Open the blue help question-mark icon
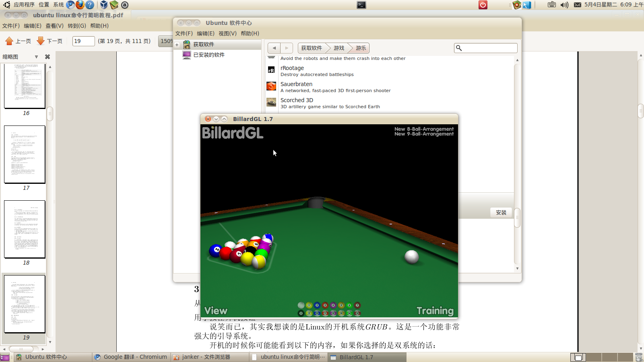This screenshot has width=644, height=362. [x=90, y=5]
